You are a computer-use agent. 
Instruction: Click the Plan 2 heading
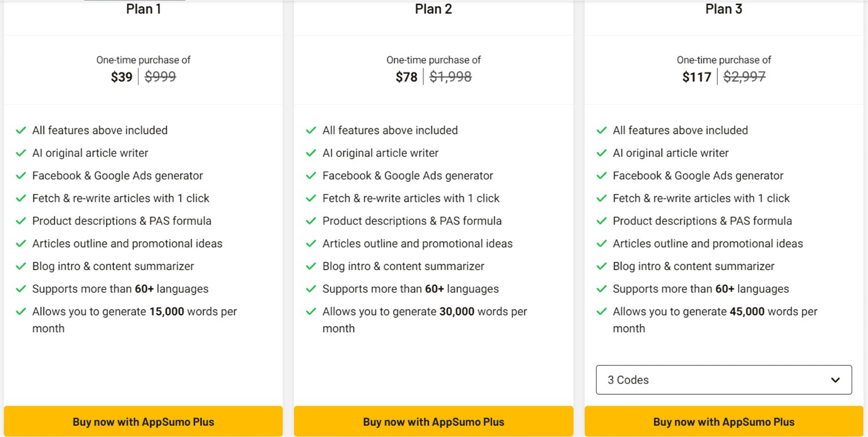pyautogui.click(x=434, y=9)
